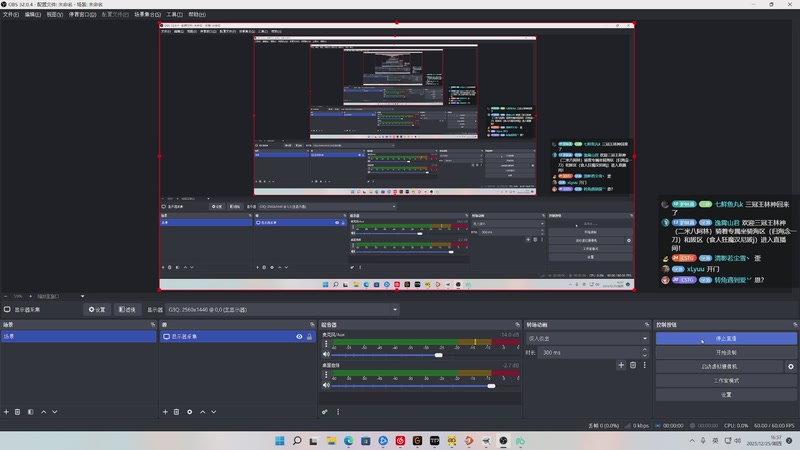Select the 显示器采集 source row
The image size is (800, 450).
pyautogui.click(x=238, y=336)
